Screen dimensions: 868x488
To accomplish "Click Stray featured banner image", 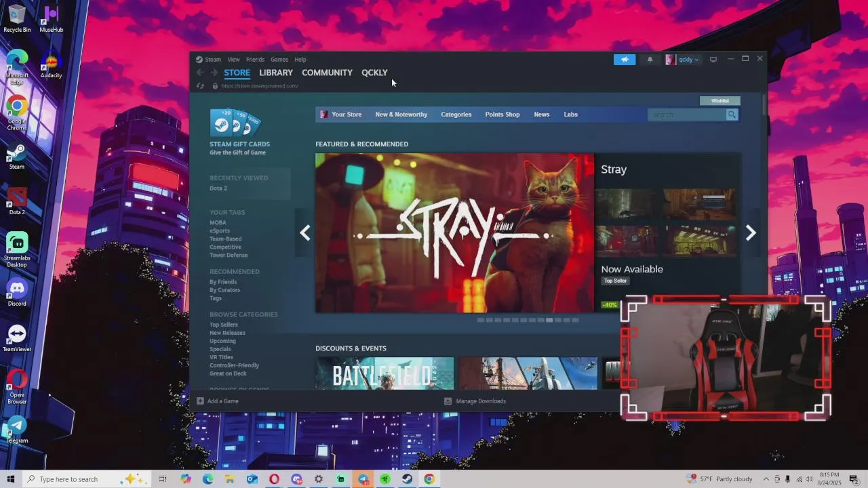I will (454, 233).
